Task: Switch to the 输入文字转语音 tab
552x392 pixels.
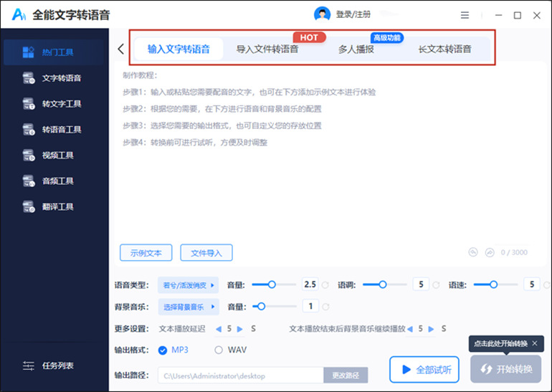Action: click(179, 49)
